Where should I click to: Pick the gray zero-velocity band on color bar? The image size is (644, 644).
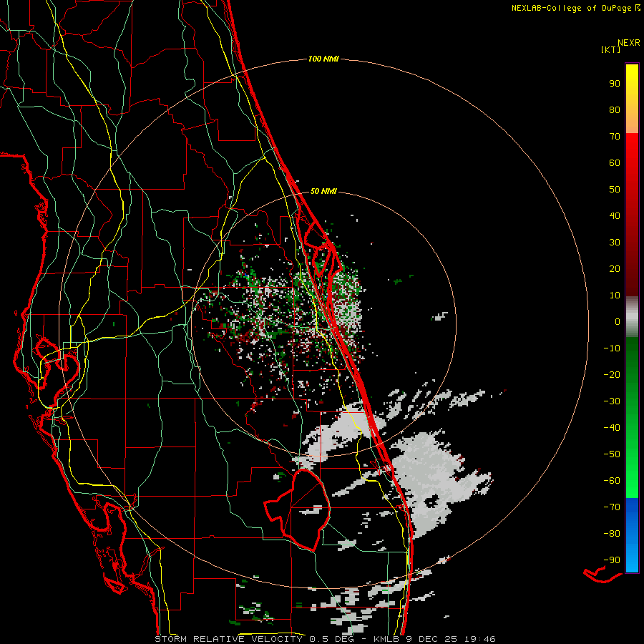click(x=632, y=317)
